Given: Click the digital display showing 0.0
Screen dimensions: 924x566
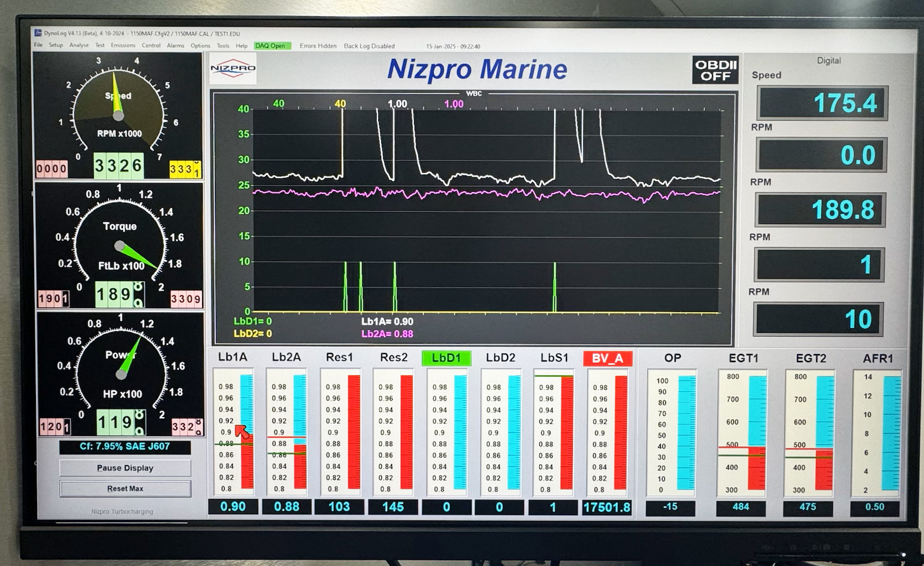Looking at the screenshot, I should click(x=821, y=155).
